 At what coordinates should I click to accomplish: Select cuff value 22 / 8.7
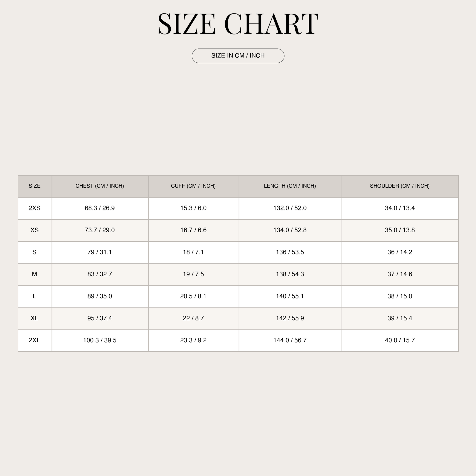[193, 318]
